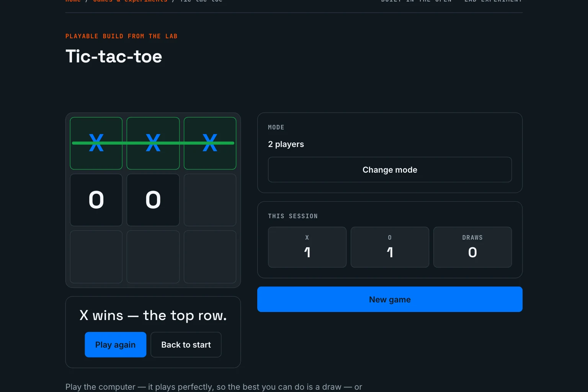Image resolution: width=588 pixels, height=392 pixels.
Task: Click the Change mode button
Action: tap(390, 170)
